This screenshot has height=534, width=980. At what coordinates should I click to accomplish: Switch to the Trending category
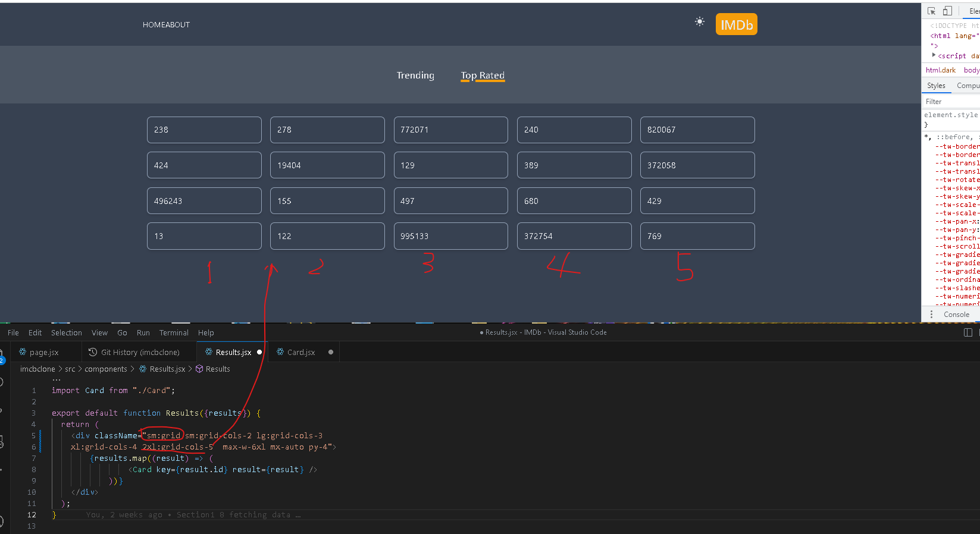point(415,76)
